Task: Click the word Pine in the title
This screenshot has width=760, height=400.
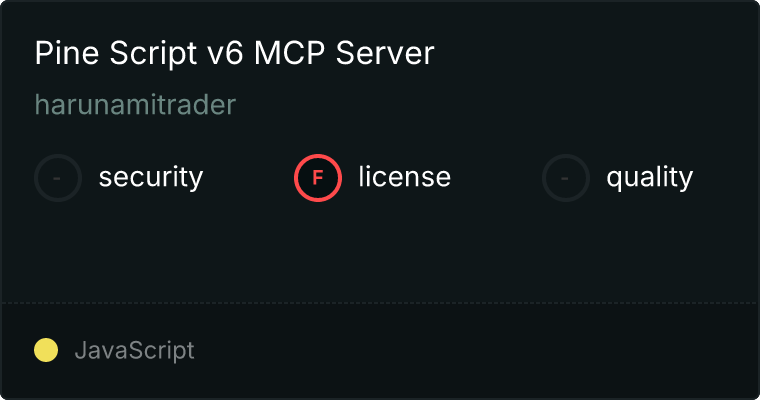Action: tap(67, 53)
